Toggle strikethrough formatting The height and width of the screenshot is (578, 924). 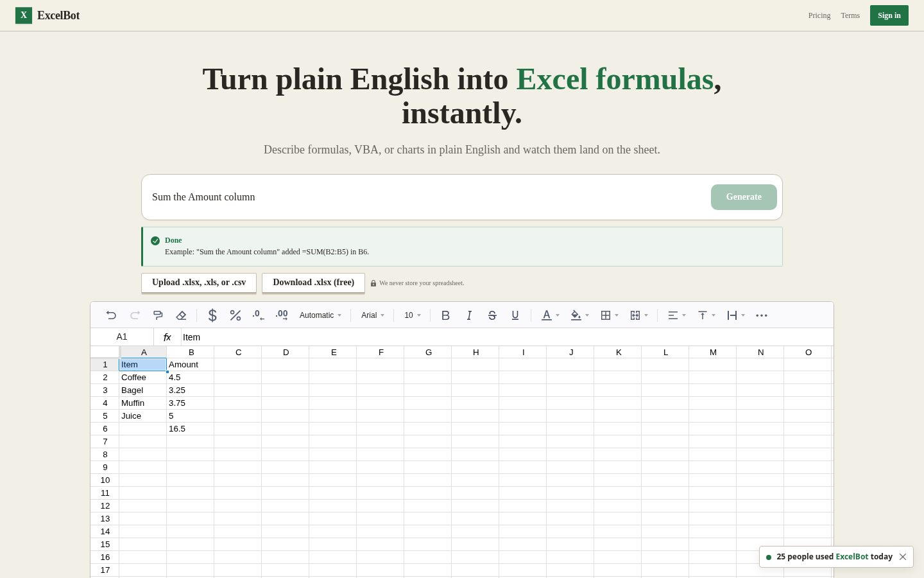[x=492, y=315]
